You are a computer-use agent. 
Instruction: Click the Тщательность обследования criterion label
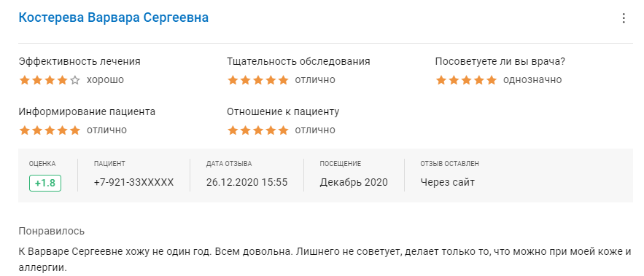[x=298, y=61]
